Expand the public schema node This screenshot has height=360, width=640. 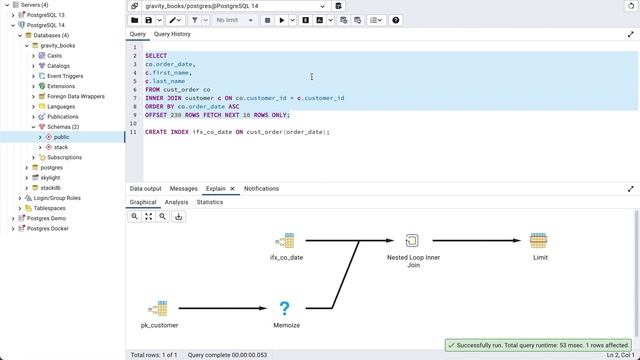click(40, 137)
